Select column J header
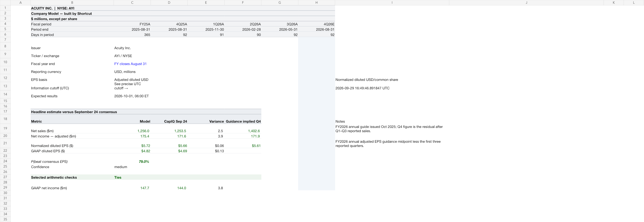Image resolution: width=644 pixels, height=222 pixels. point(526,3)
